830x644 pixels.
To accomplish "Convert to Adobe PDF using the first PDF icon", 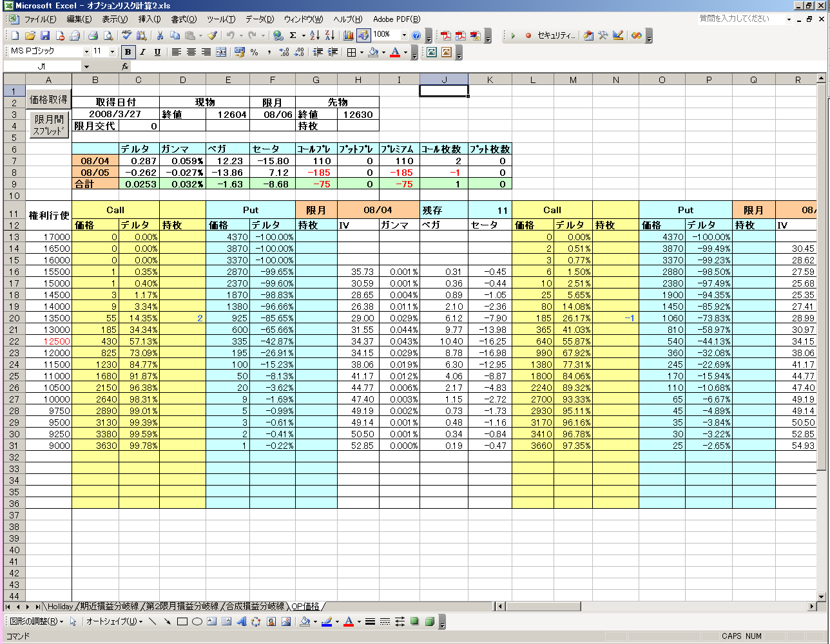I will pyautogui.click(x=445, y=35).
